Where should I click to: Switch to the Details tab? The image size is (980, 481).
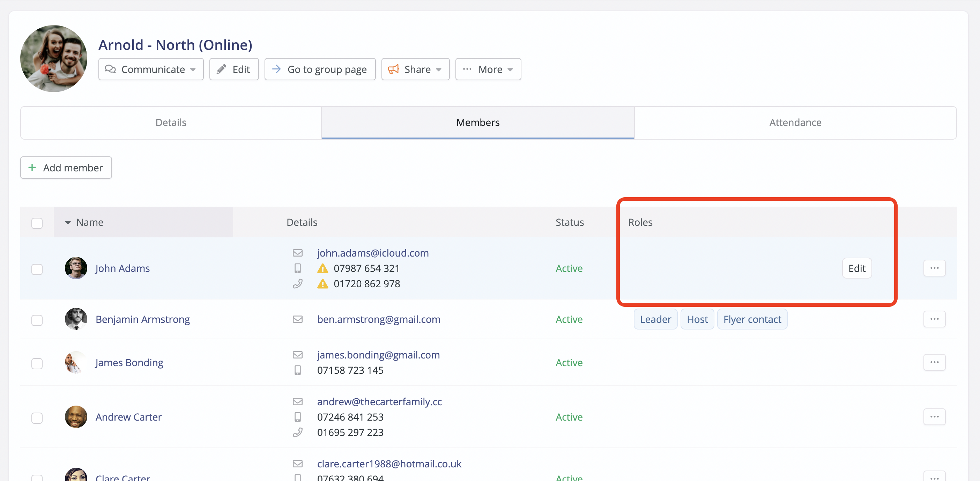coord(171,123)
